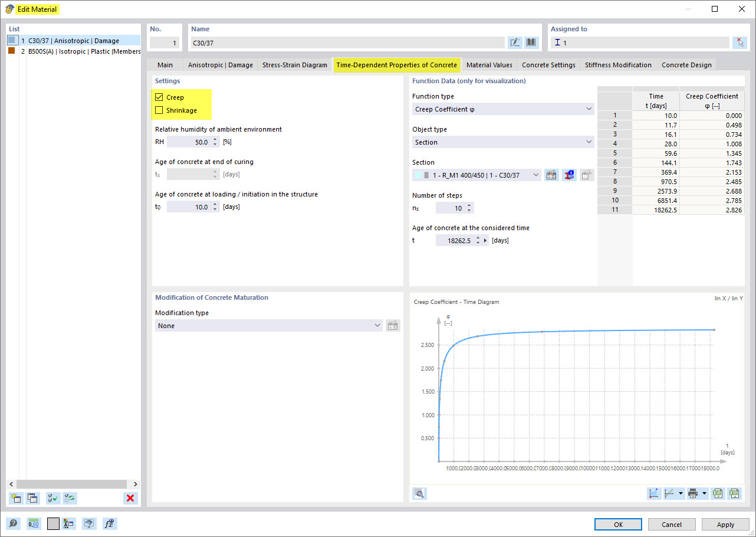
Task: Open the material library book icon
Action: click(531, 42)
